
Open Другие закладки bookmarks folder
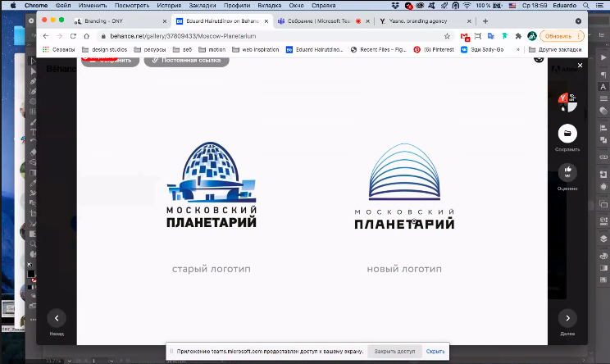[x=555, y=50]
